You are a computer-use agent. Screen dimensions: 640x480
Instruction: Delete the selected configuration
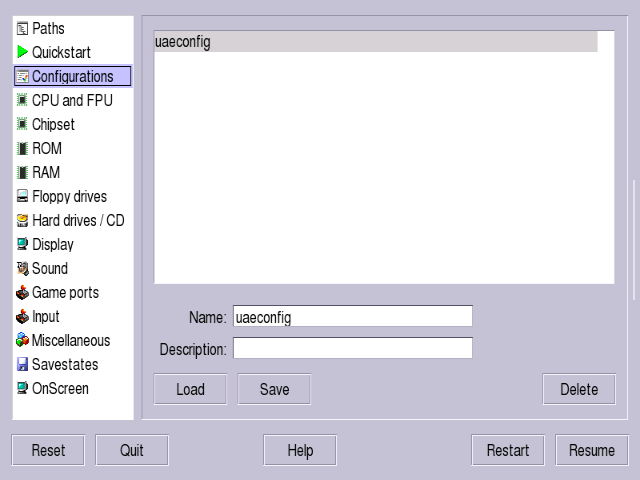(579, 389)
